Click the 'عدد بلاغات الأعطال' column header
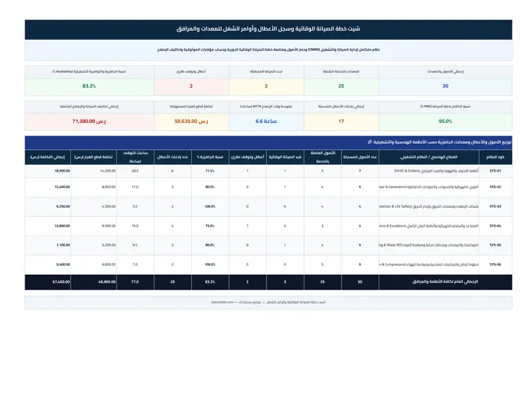The height and width of the screenshot is (411, 532). pyautogui.click(x=172, y=157)
